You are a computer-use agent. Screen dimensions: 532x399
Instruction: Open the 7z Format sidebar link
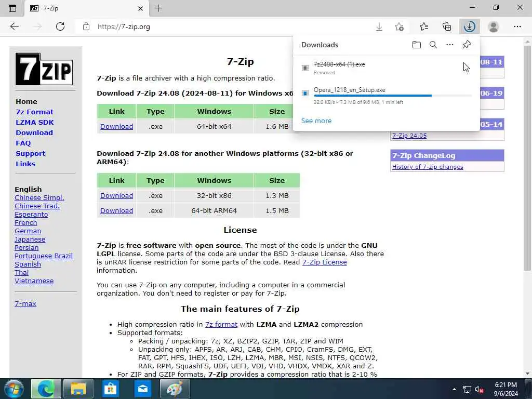tap(34, 112)
